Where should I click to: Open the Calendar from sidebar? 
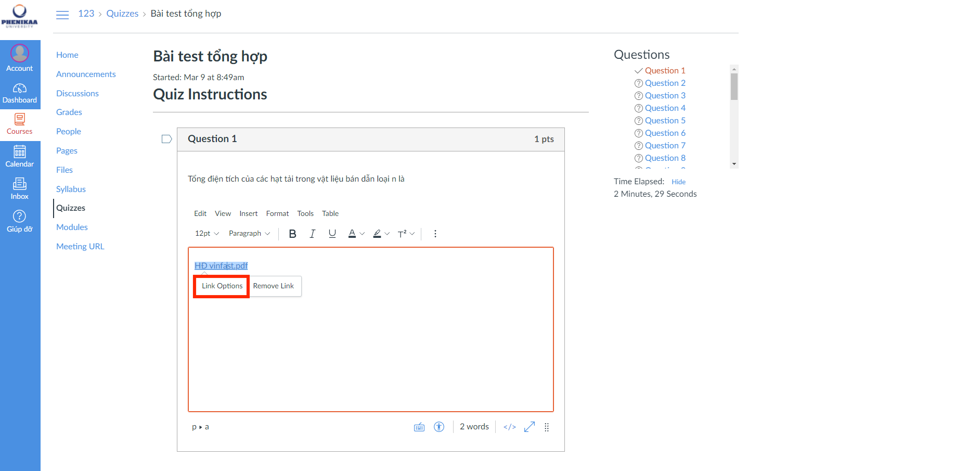20,156
